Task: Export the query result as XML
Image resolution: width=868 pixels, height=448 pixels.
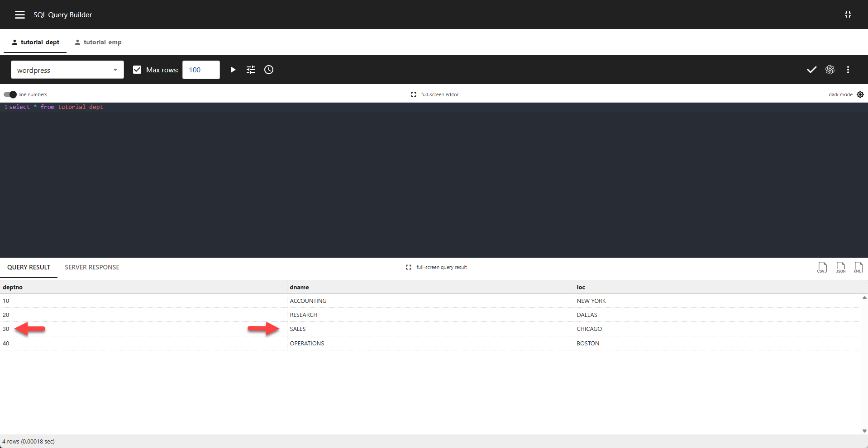Action: pyautogui.click(x=858, y=267)
